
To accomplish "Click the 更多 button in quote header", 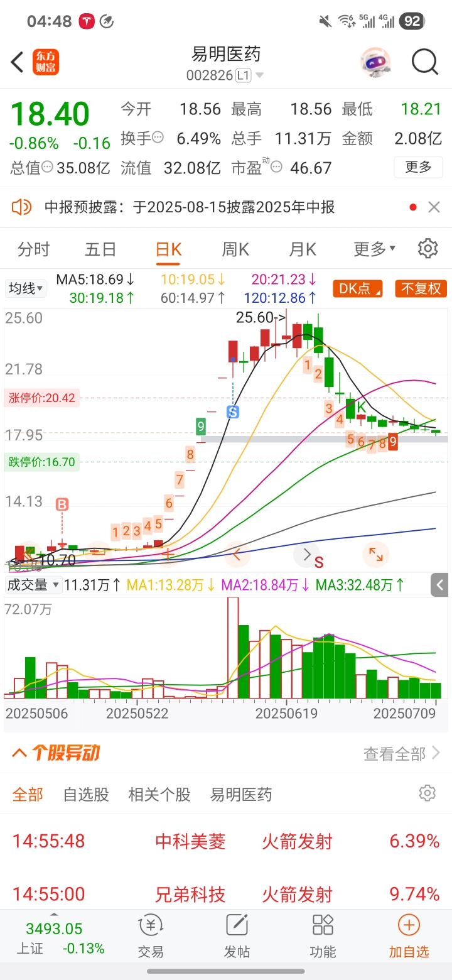I will [x=418, y=167].
